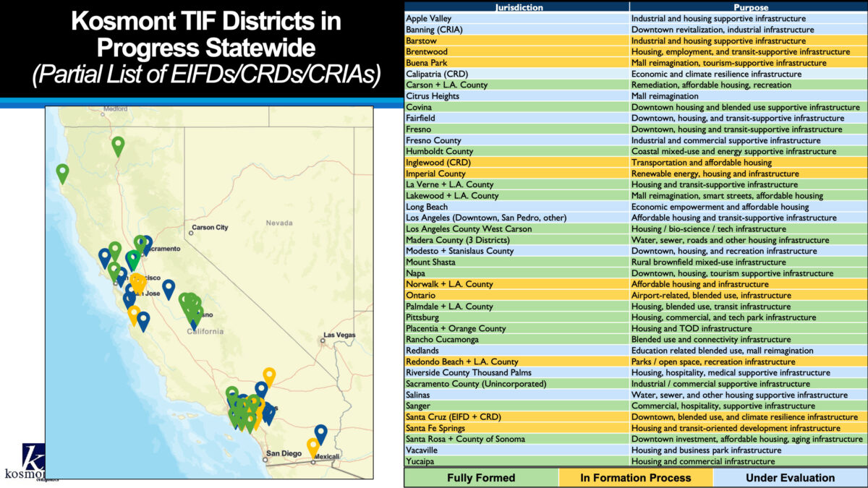Click the blue pin near San Jose

pos(167,285)
